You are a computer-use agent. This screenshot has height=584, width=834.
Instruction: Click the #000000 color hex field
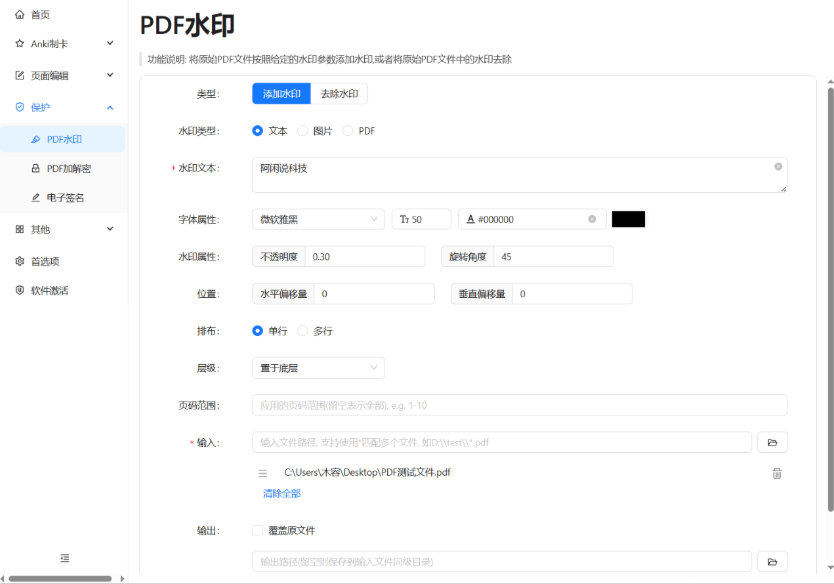(x=532, y=219)
